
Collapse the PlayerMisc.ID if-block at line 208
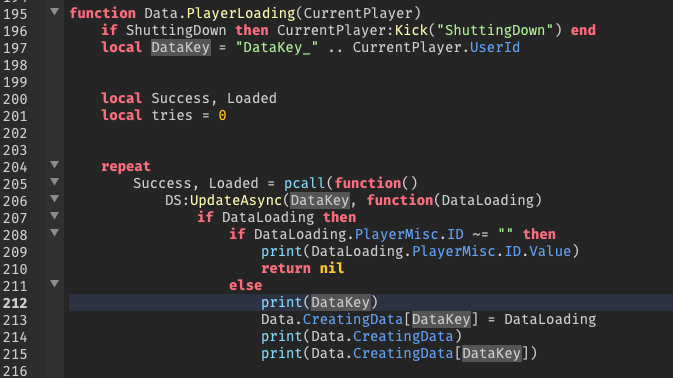click(55, 233)
